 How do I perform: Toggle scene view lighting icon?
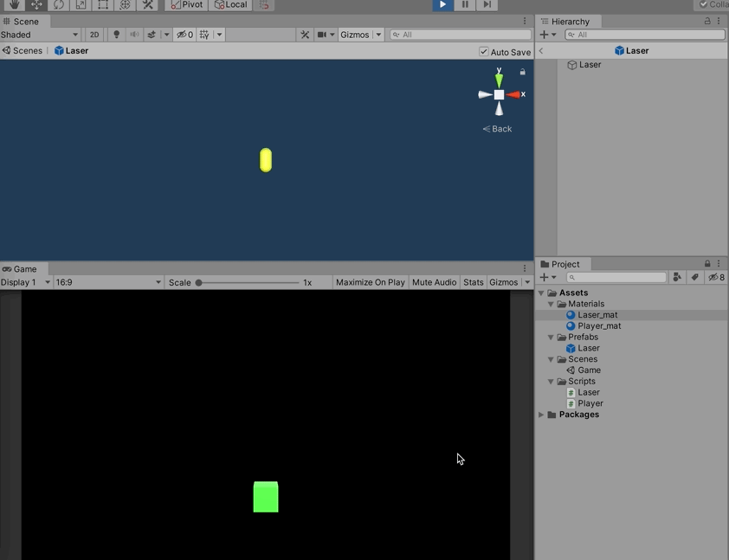117,34
